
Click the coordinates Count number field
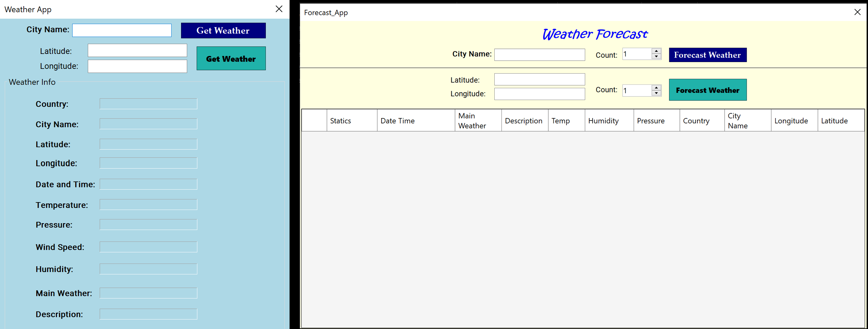click(637, 91)
